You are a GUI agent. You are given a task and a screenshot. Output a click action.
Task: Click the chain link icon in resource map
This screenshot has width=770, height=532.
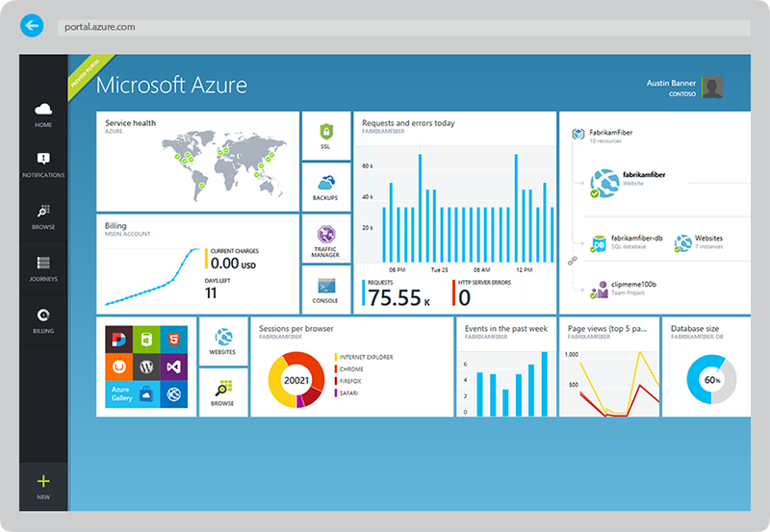(573, 261)
